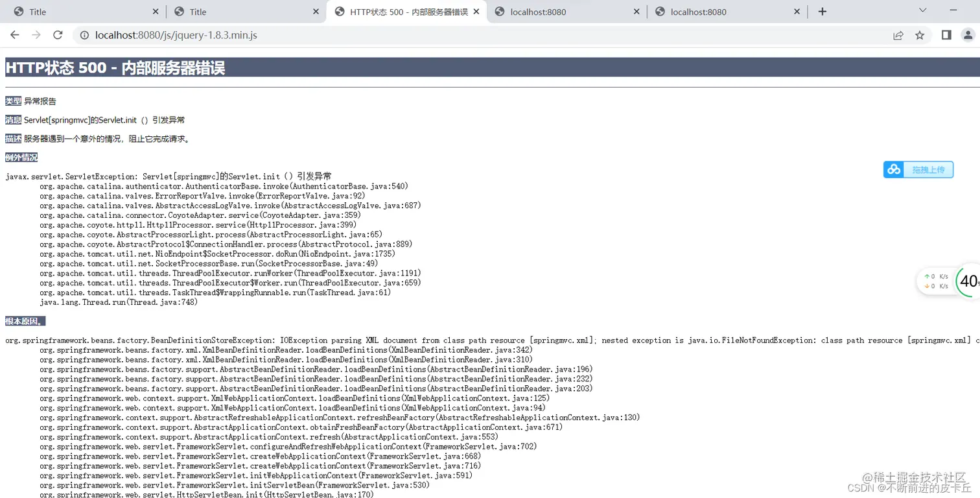
Task: Click the SocketProcessorBase.java:49 stack line
Action: point(209,264)
